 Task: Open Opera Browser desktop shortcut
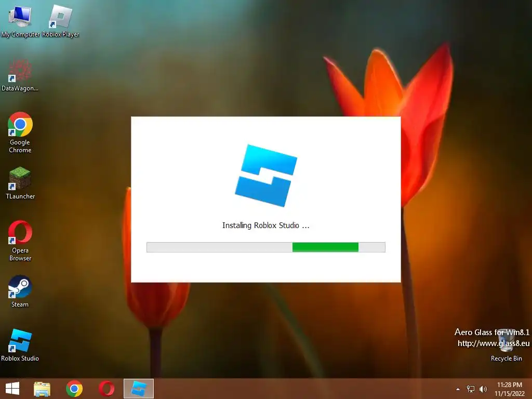[20, 241]
